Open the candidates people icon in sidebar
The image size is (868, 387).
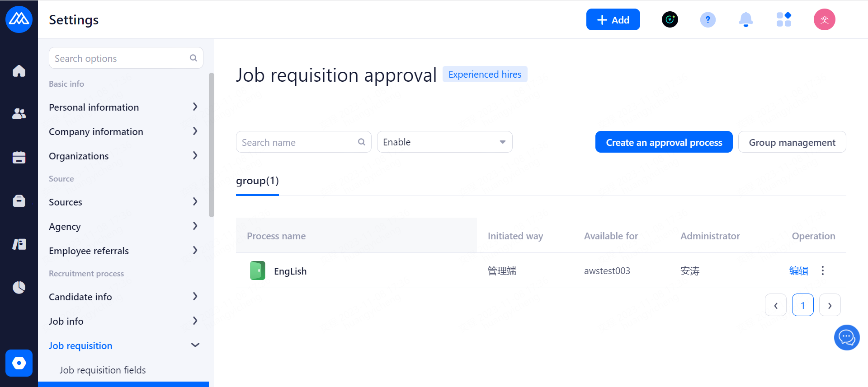(x=19, y=114)
